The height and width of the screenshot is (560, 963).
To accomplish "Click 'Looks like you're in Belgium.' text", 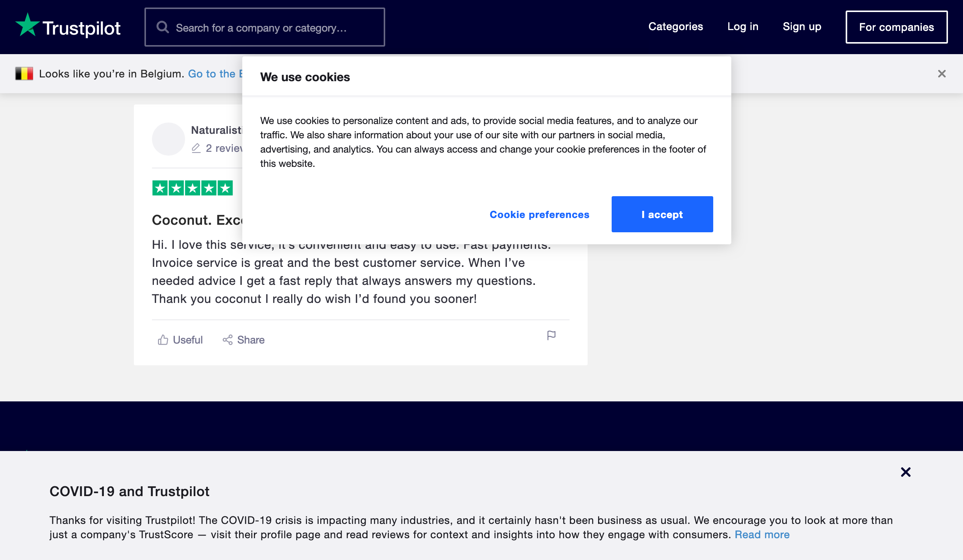I will [112, 74].
